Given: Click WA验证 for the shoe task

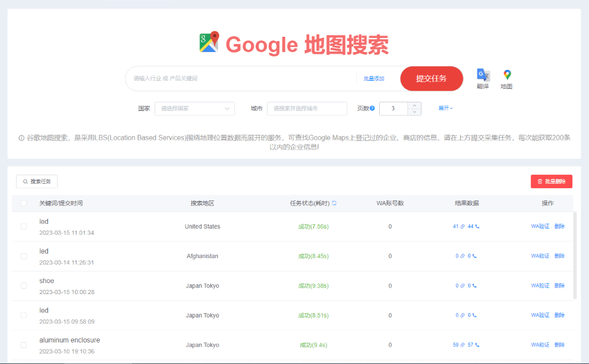Looking at the screenshot, I should point(540,286).
